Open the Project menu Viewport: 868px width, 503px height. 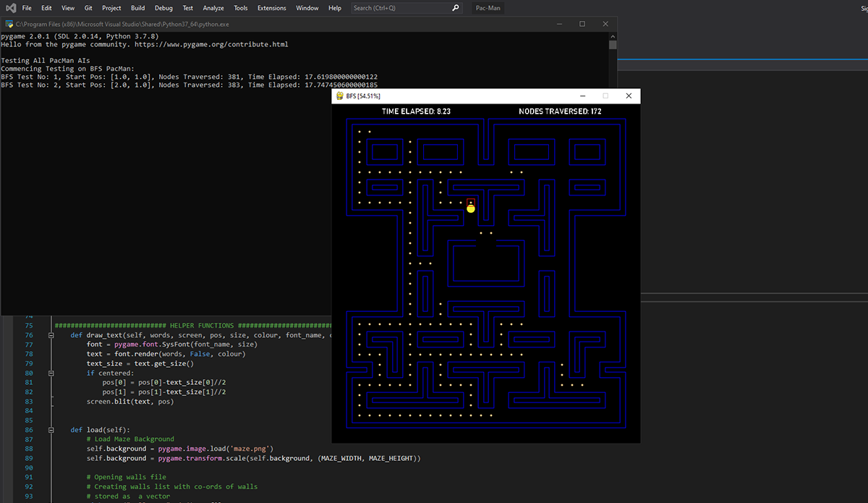pyautogui.click(x=111, y=8)
